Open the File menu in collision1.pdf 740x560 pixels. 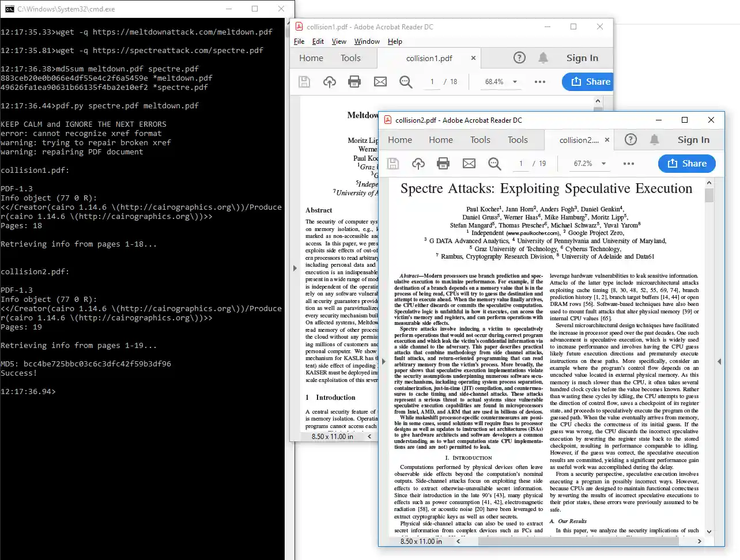pyautogui.click(x=299, y=41)
